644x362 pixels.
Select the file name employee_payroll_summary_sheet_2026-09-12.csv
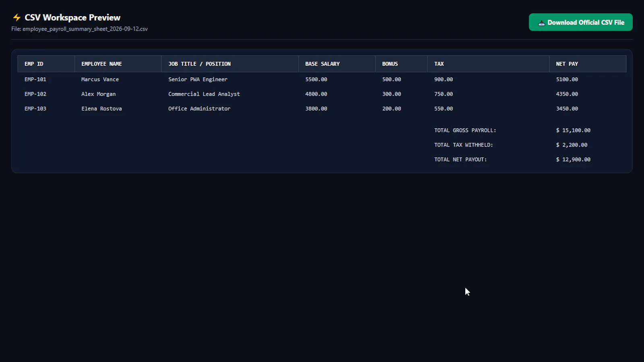[x=85, y=29]
